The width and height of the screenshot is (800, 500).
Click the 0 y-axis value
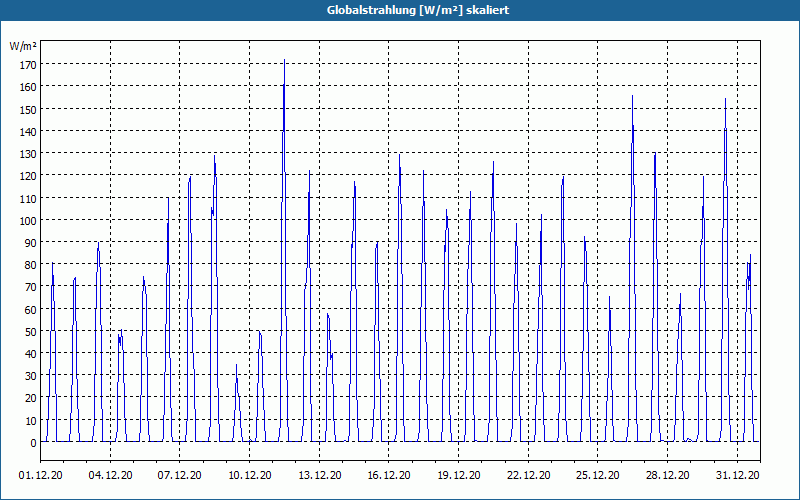pos(33,443)
